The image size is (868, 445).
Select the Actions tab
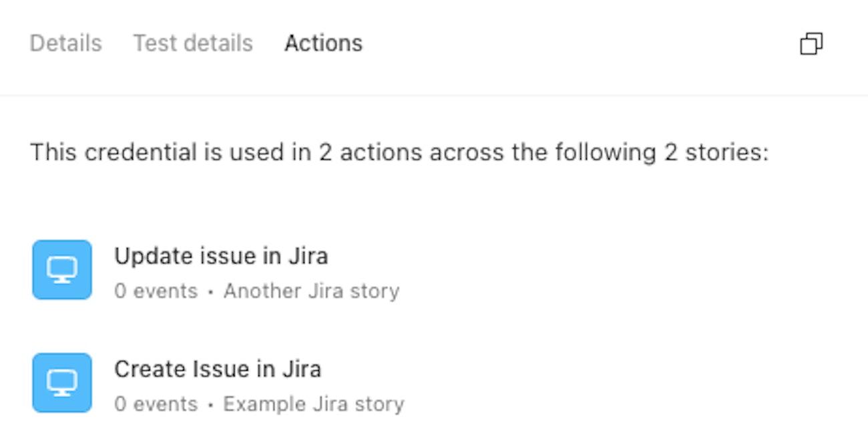pyautogui.click(x=323, y=43)
